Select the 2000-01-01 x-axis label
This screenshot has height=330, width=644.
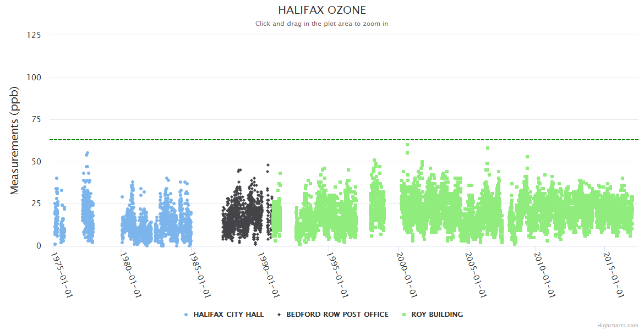pyautogui.click(x=407, y=274)
